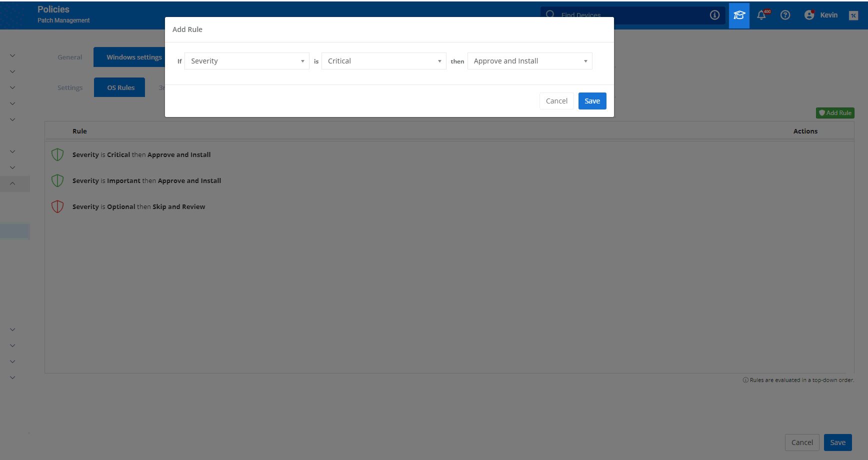Switch to the Settings sub-tab
868x460 pixels.
(x=70, y=87)
